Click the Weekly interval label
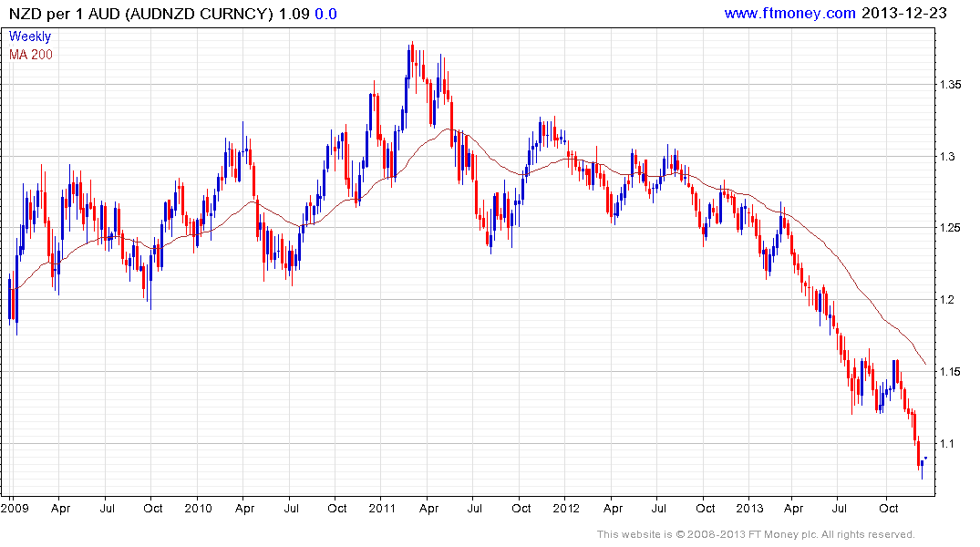 (30, 37)
